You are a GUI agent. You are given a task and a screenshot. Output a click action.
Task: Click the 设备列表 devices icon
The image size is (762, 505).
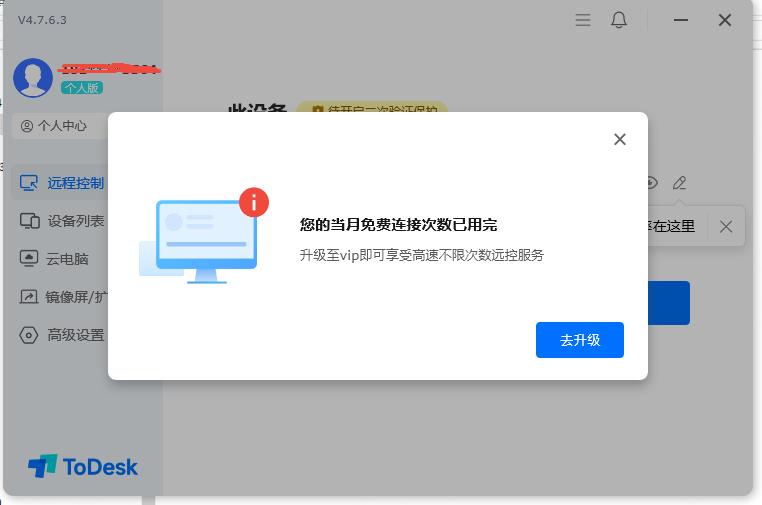[x=30, y=221]
